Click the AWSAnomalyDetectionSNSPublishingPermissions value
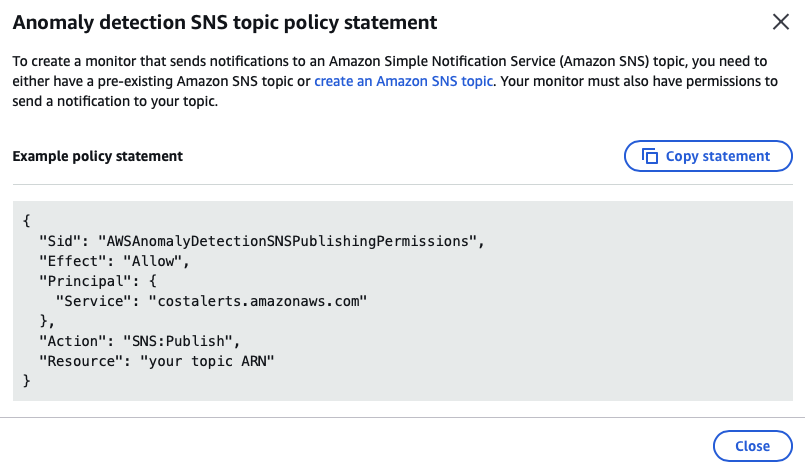805x468 pixels. 290,241
